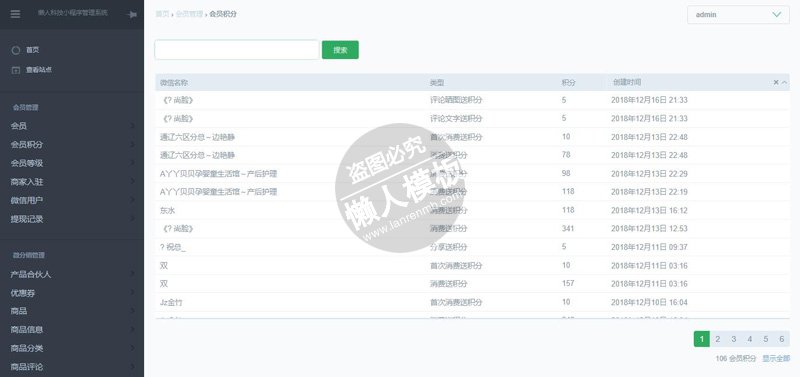Click 首页 breadcrumb link
800x377 pixels.
tap(162, 14)
